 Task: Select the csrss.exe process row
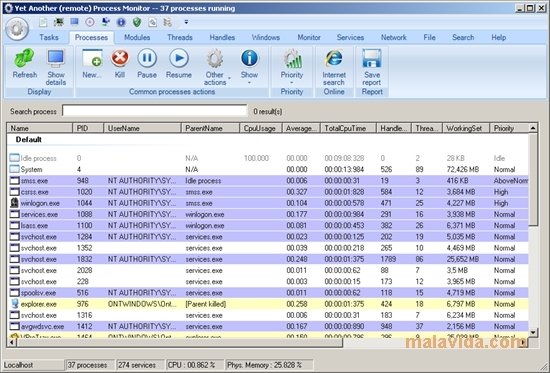click(x=268, y=192)
